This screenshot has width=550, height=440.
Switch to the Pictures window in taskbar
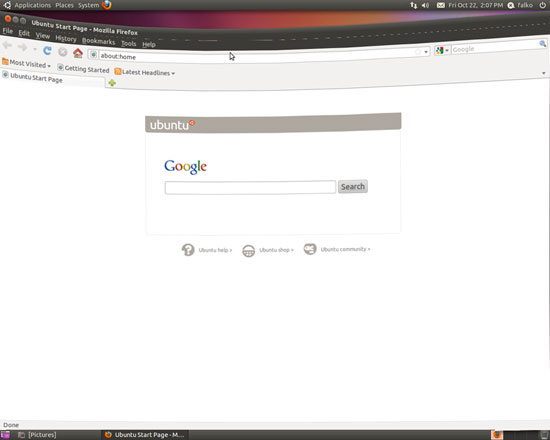pyautogui.click(x=38, y=435)
